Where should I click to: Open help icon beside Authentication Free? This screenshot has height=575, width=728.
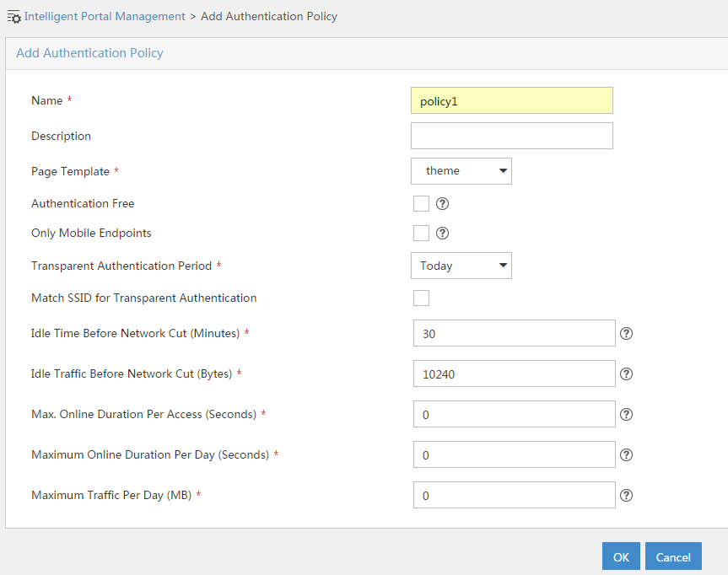443,204
